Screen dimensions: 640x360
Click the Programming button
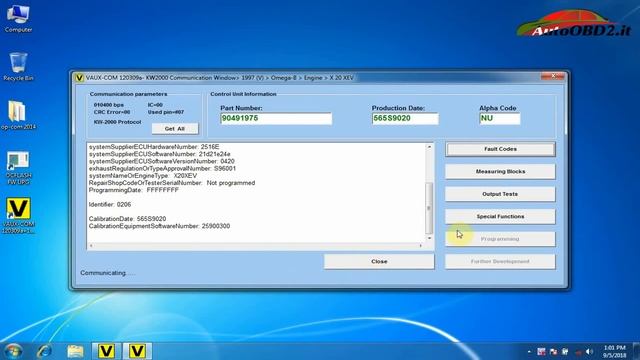tap(500, 239)
